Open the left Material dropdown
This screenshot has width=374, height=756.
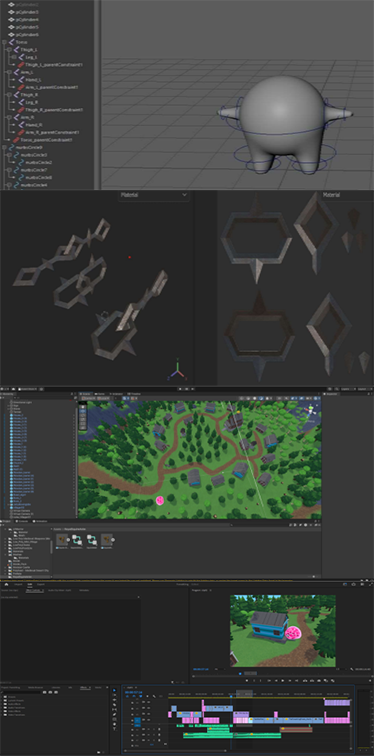153,195
